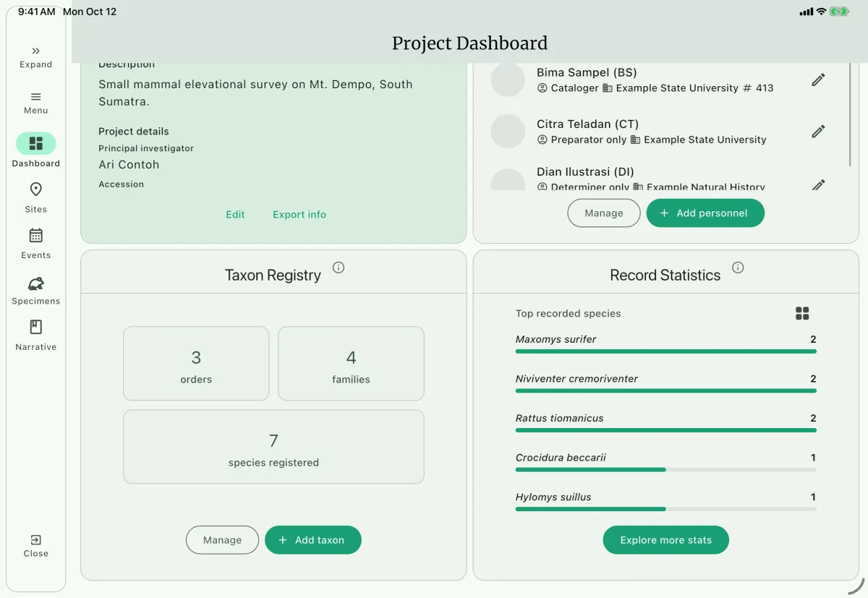
Task: Show Record Statistics info icon
Action: (x=738, y=268)
